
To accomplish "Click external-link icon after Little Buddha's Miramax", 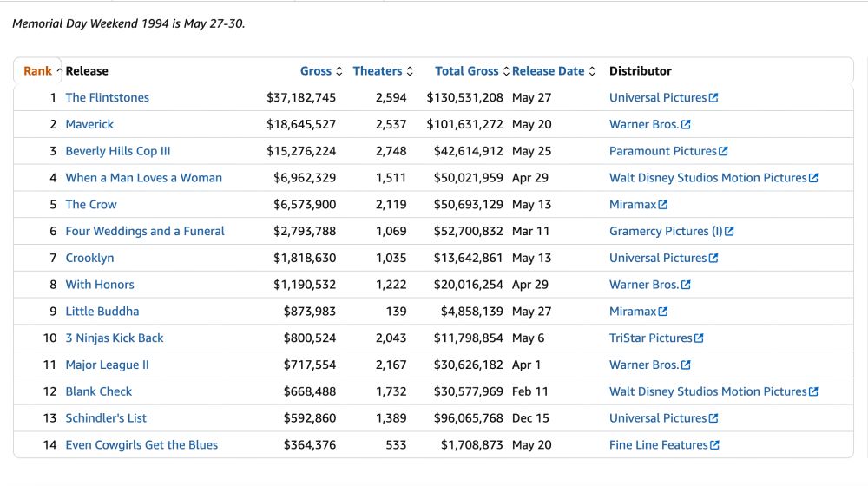I will (662, 311).
